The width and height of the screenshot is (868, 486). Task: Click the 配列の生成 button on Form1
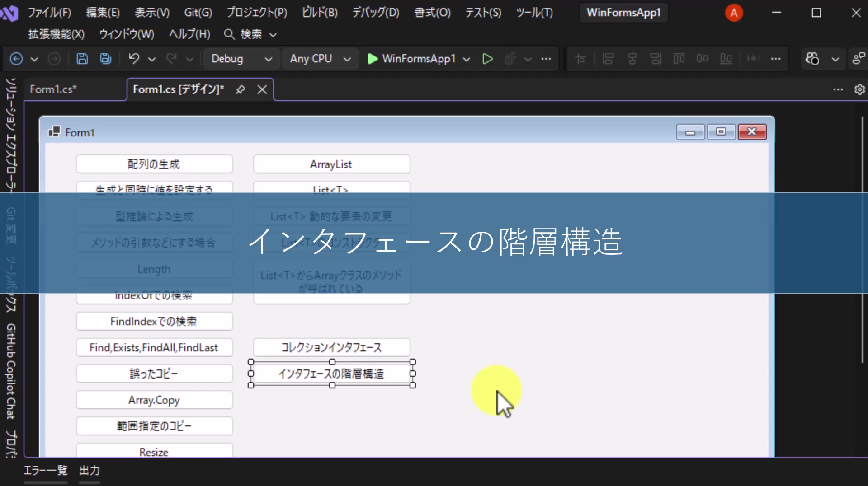click(x=154, y=164)
